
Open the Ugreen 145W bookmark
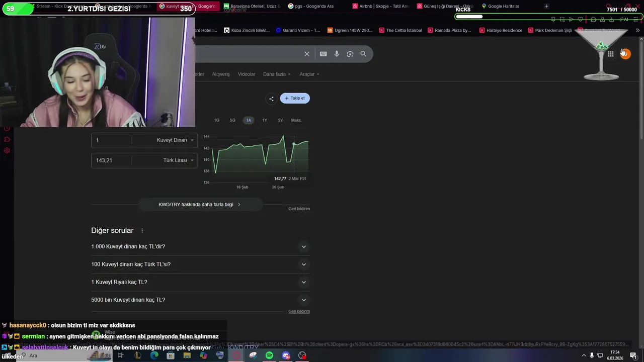coord(350,30)
